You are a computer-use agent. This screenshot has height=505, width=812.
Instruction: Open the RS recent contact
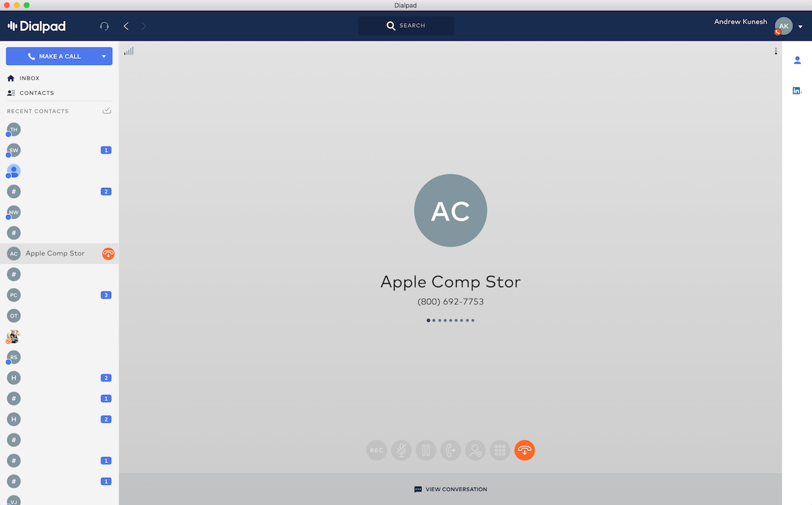[14, 357]
